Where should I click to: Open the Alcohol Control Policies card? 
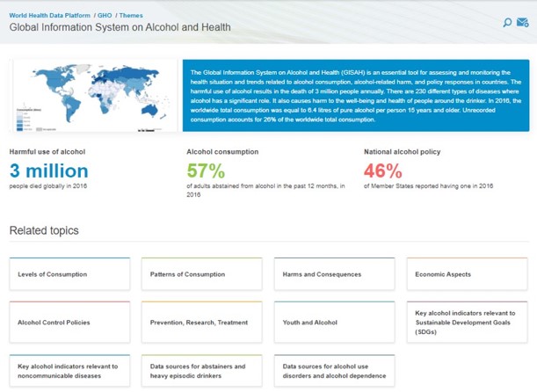click(69, 323)
